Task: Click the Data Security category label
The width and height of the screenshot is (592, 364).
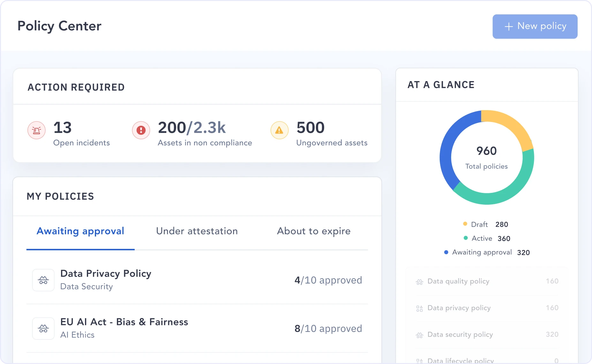Action: [87, 287]
